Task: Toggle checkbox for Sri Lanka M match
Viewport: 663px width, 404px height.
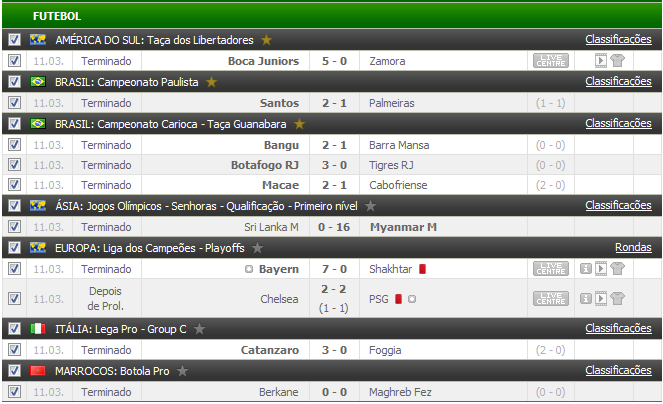Action: coord(14,227)
